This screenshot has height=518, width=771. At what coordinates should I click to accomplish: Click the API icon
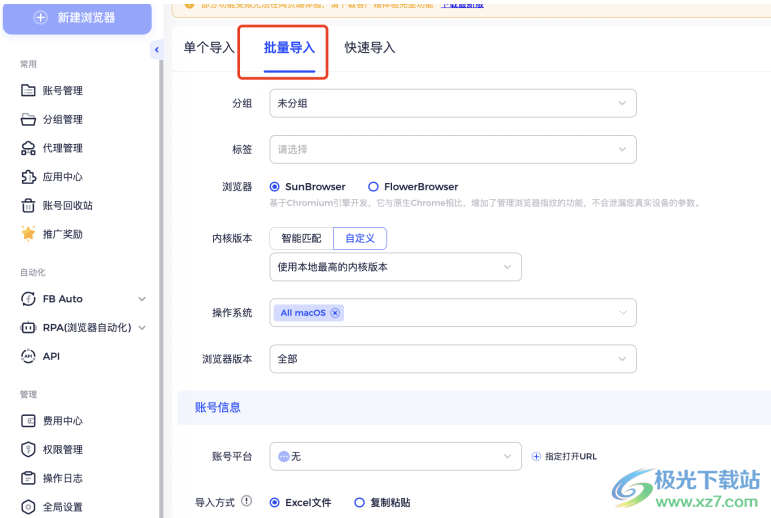tap(28, 356)
